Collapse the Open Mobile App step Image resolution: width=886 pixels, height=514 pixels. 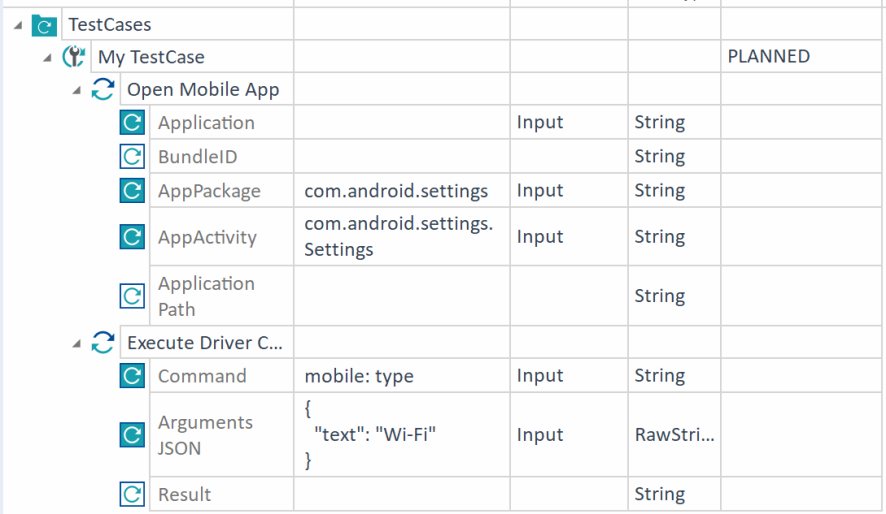77,91
